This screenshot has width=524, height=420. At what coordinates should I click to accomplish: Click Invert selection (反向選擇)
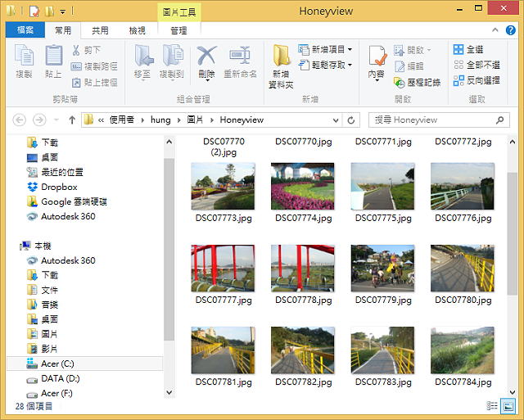tap(477, 80)
